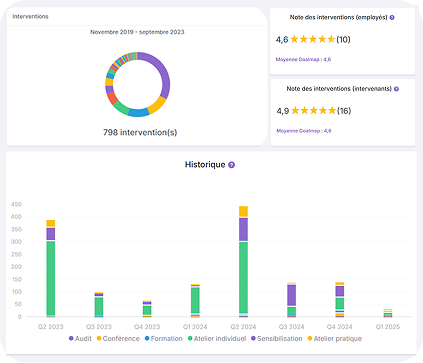Toggle Formation series in chart legend
The width and height of the screenshot is (423, 363).
[x=164, y=338]
